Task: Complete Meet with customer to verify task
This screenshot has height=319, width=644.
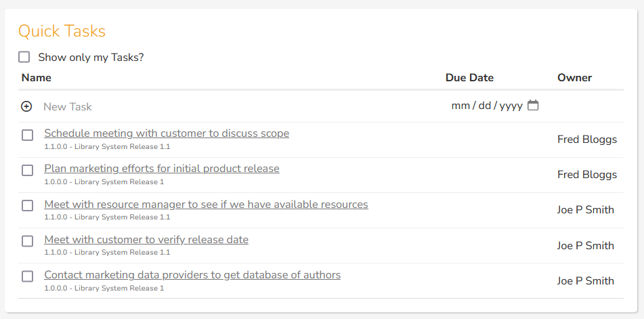Action: click(27, 241)
